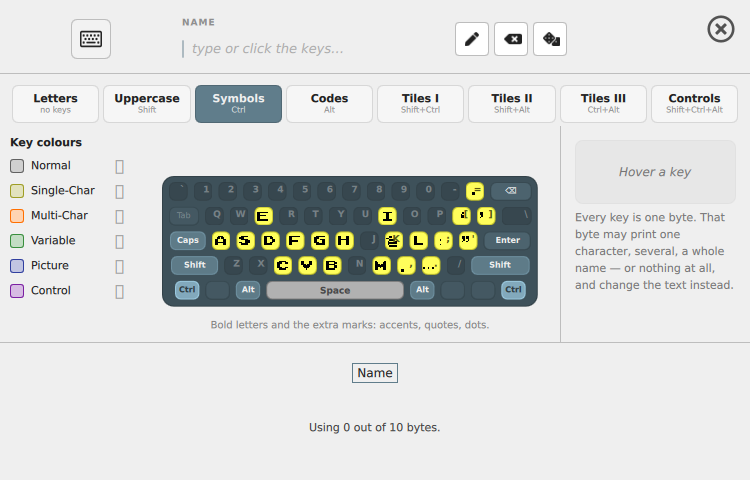Switch to the Letters tab

[x=55, y=104]
